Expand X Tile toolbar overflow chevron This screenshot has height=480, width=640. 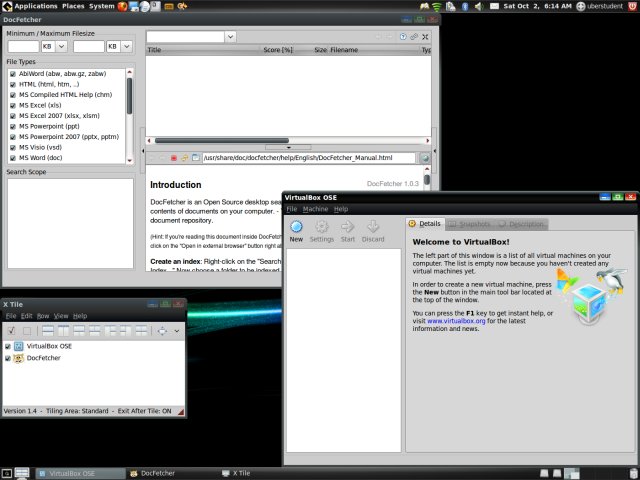(x=177, y=331)
